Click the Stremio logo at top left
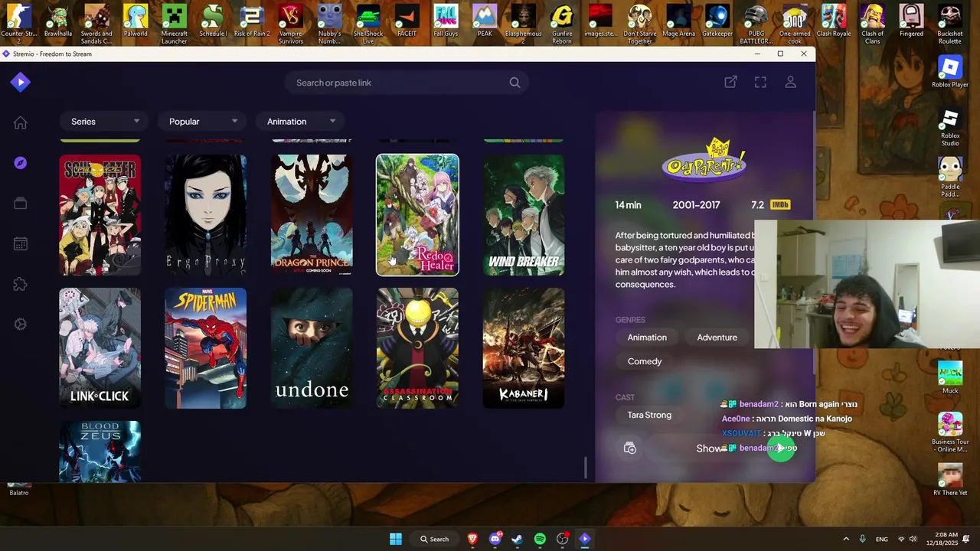Viewport: 980px width, 551px height. click(21, 82)
